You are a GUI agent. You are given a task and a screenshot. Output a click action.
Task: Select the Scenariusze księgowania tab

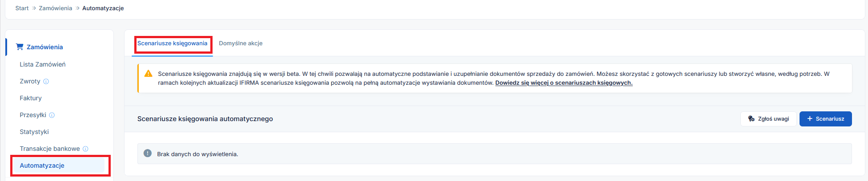(x=172, y=43)
